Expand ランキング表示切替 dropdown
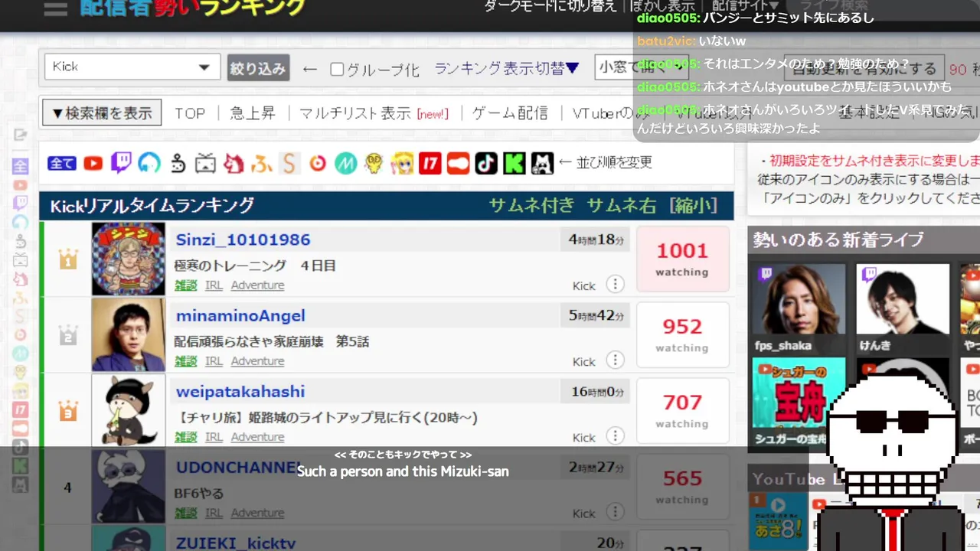Screen dimensions: 980x551 [x=507, y=68]
